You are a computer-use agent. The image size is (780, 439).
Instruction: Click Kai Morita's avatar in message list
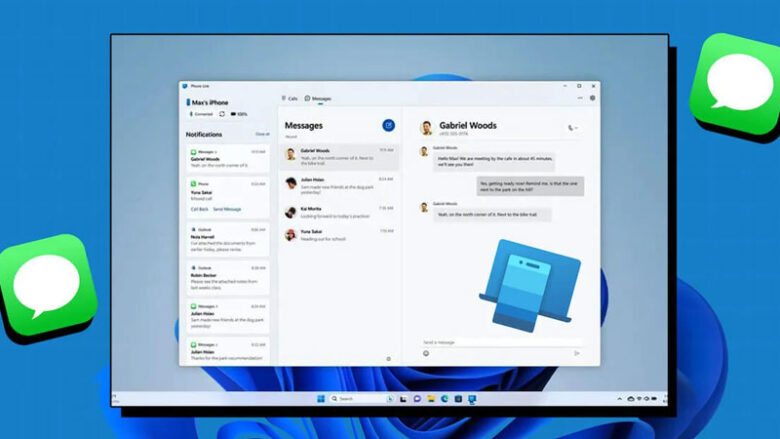click(291, 212)
